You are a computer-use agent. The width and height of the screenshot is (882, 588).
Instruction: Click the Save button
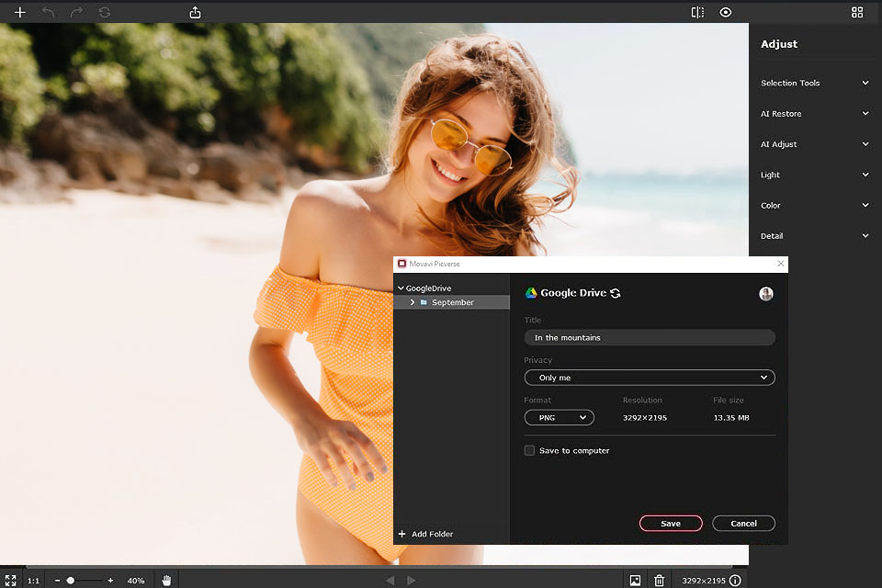(671, 524)
